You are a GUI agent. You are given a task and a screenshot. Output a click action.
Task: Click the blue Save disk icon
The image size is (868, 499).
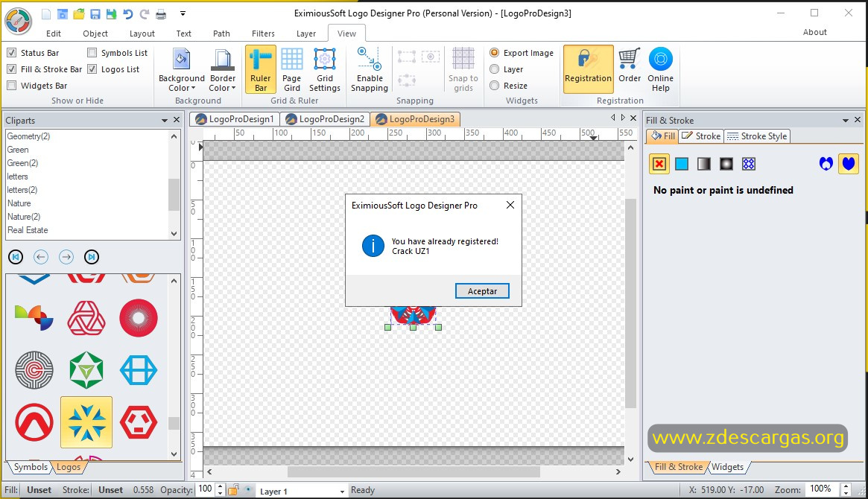(95, 14)
